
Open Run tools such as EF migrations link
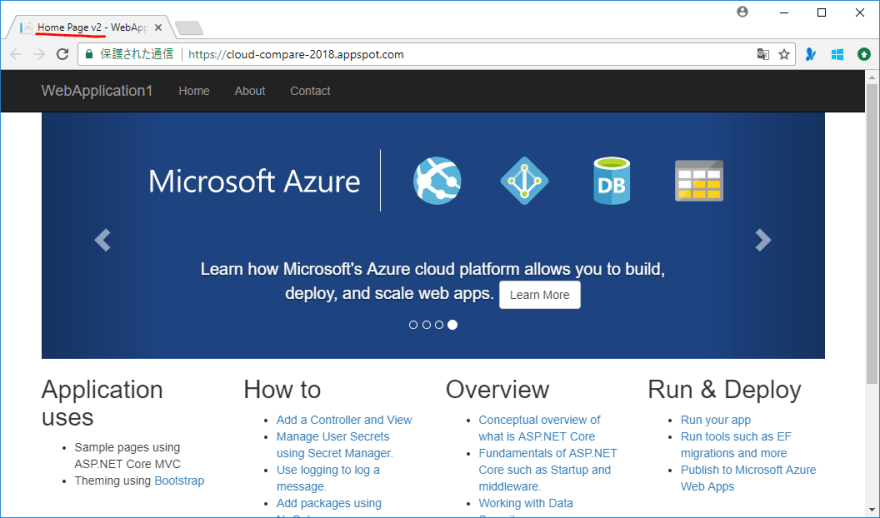coord(736,444)
